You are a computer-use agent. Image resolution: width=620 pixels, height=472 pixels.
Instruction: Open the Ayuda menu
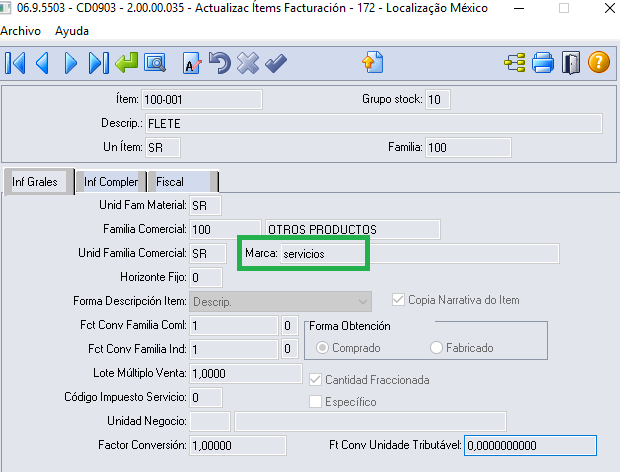point(72,31)
